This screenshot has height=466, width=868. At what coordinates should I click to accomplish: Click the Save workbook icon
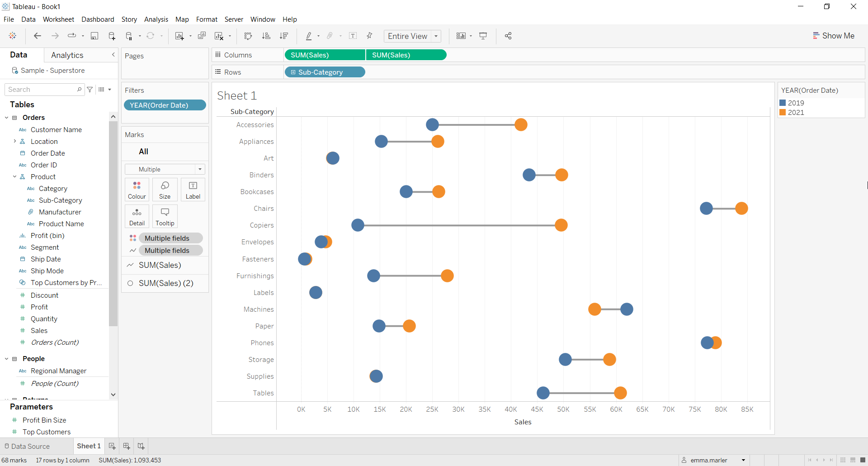pos(94,36)
